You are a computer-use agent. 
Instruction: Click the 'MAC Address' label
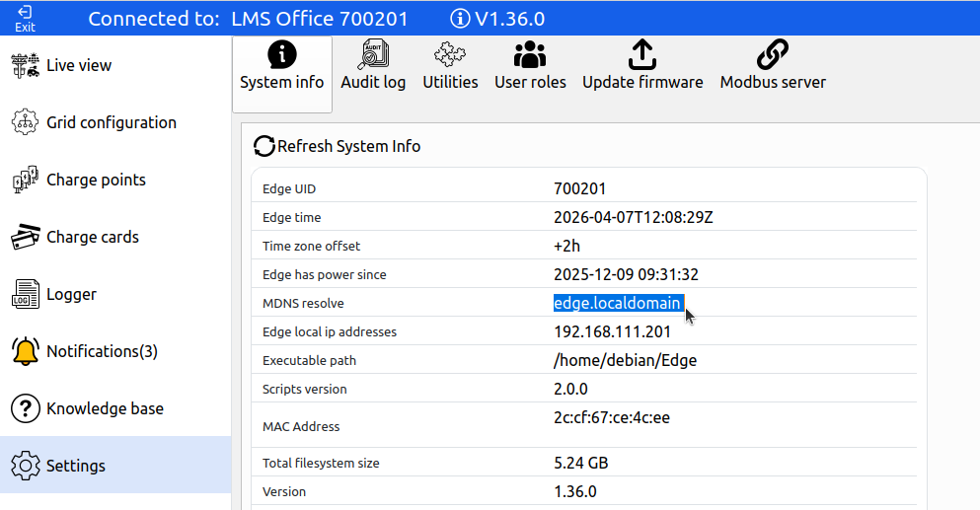tap(301, 427)
